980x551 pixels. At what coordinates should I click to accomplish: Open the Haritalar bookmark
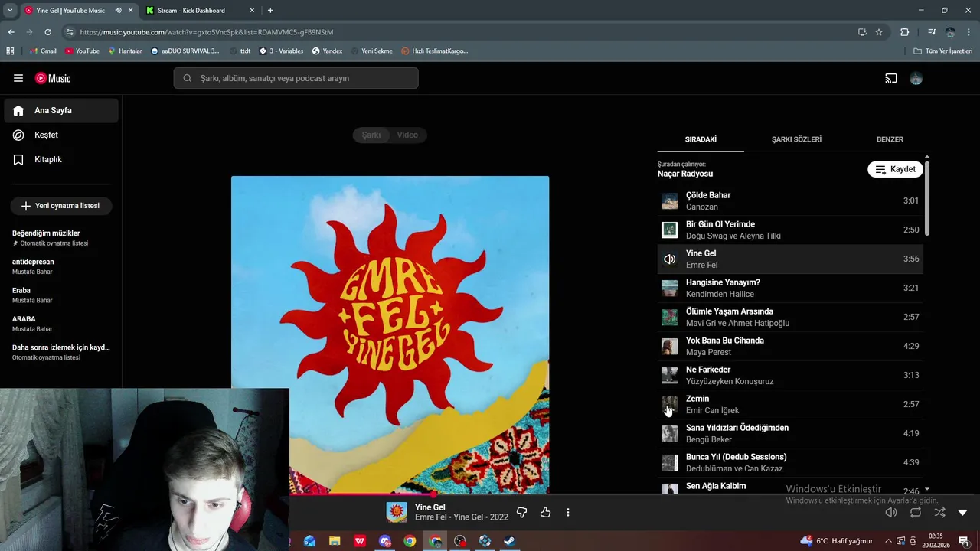pyautogui.click(x=125, y=51)
